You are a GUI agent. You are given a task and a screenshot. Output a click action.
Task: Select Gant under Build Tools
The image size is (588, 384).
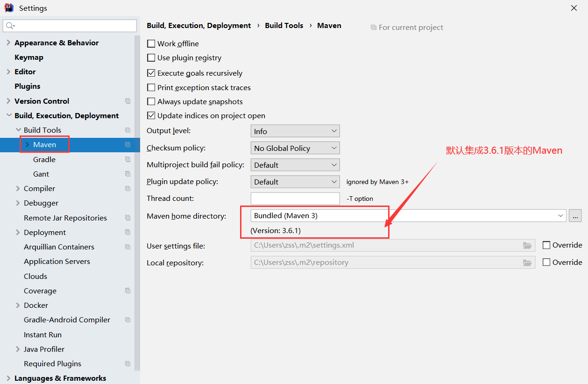click(x=41, y=174)
